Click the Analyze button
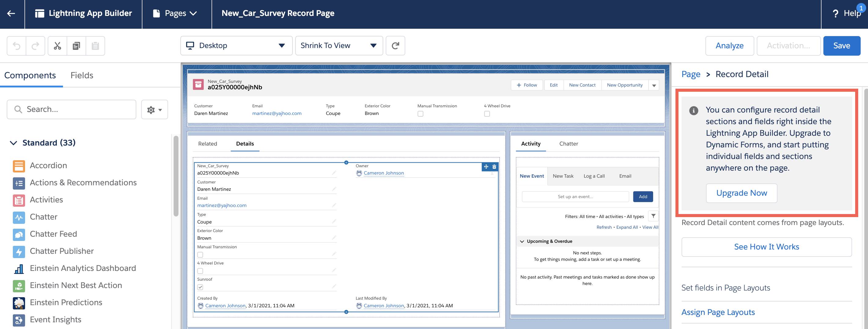 point(730,46)
